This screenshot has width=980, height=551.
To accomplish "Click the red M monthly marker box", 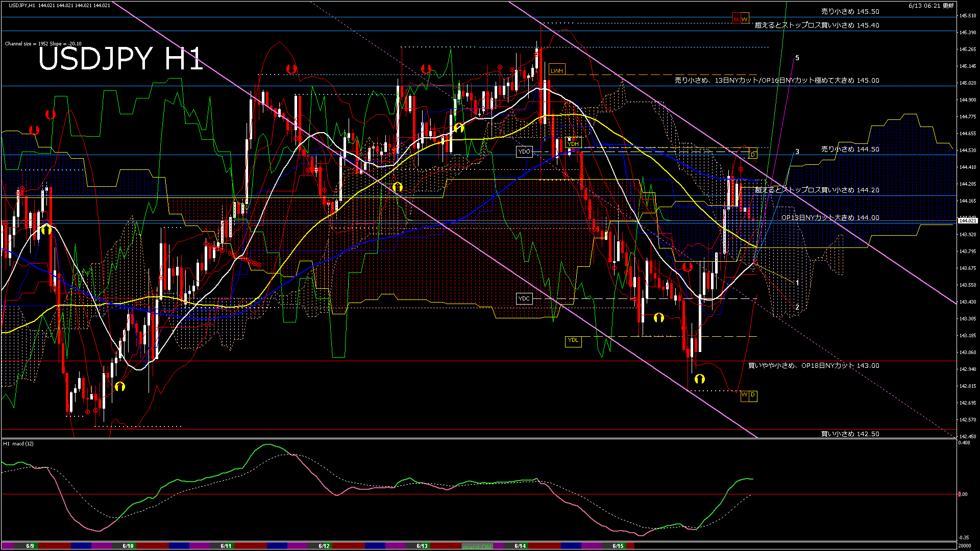I will (736, 19).
